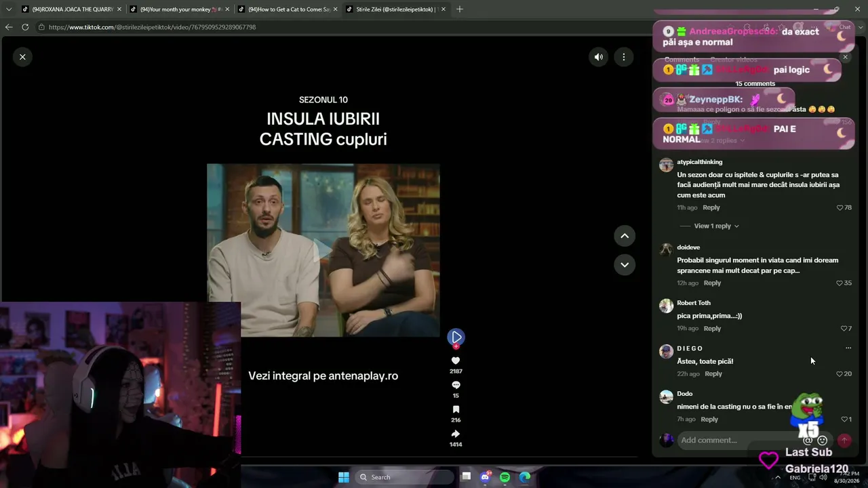The width and height of the screenshot is (868, 488).
Task: Post the comment with the send arrow
Action: [844, 441]
